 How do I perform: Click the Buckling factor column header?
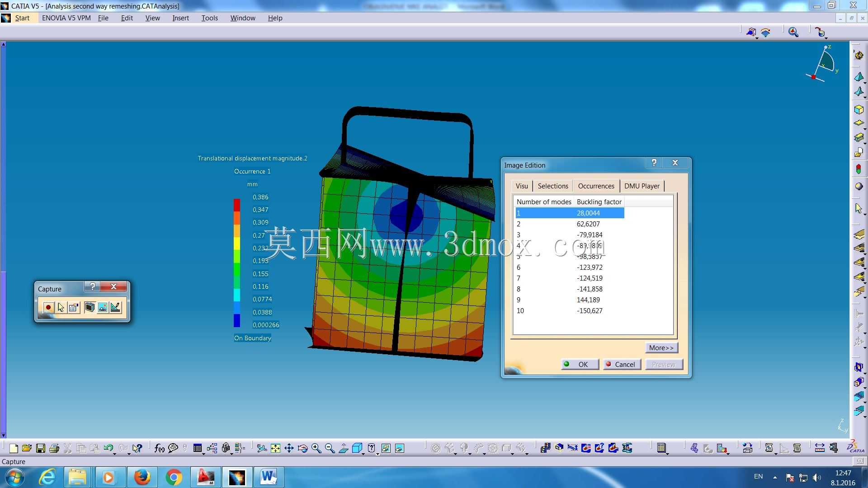click(x=599, y=202)
